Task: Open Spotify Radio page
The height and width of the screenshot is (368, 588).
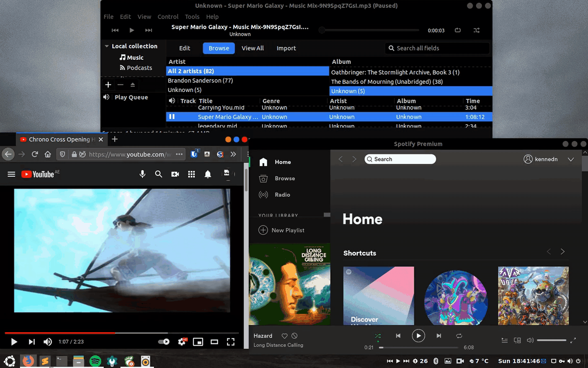Action: [x=282, y=195]
